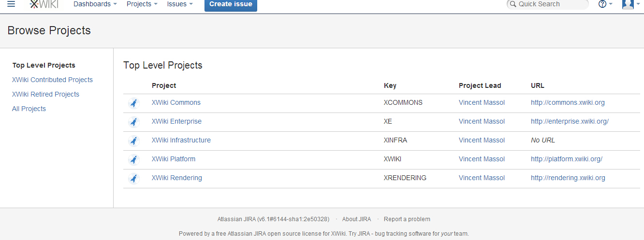Open the help question mark icon menu
The width and height of the screenshot is (644, 240).
(605, 4)
